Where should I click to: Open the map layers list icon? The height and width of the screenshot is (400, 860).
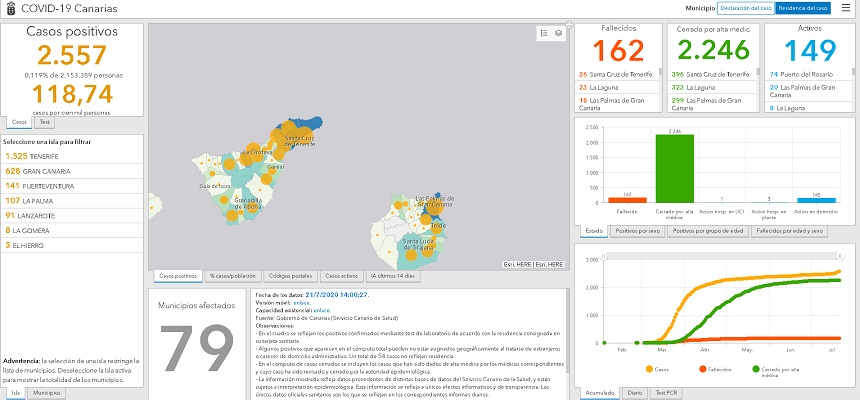click(558, 32)
